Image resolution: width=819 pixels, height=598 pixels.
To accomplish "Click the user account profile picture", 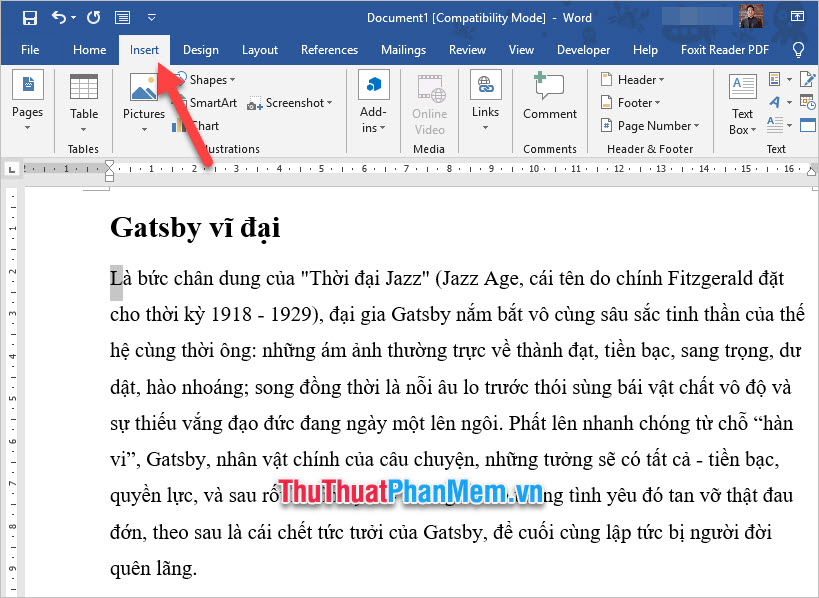I will click(751, 16).
